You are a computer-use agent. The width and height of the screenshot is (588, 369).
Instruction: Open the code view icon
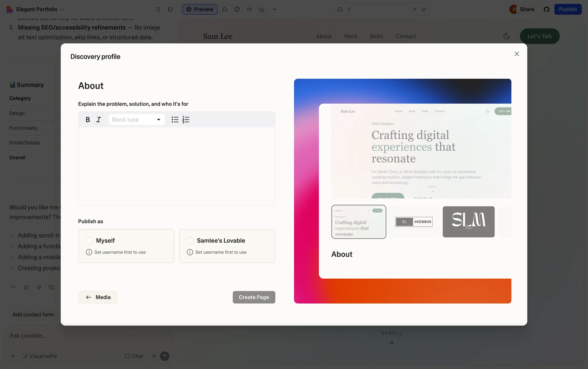tap(250, 9)
